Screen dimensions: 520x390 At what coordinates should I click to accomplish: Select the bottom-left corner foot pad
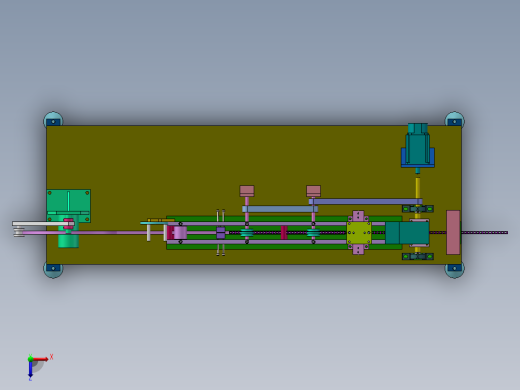tap(53, 270)
